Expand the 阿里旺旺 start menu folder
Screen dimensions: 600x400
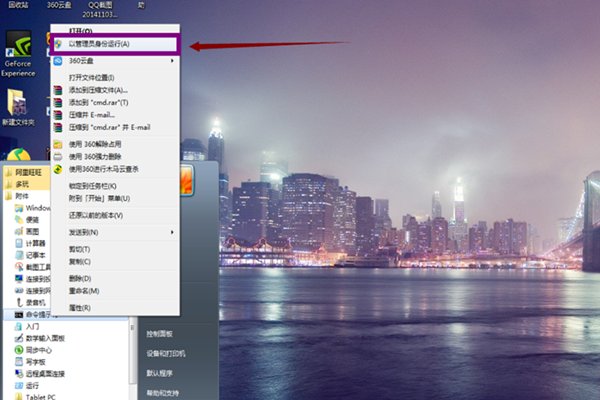coord(28,173)
